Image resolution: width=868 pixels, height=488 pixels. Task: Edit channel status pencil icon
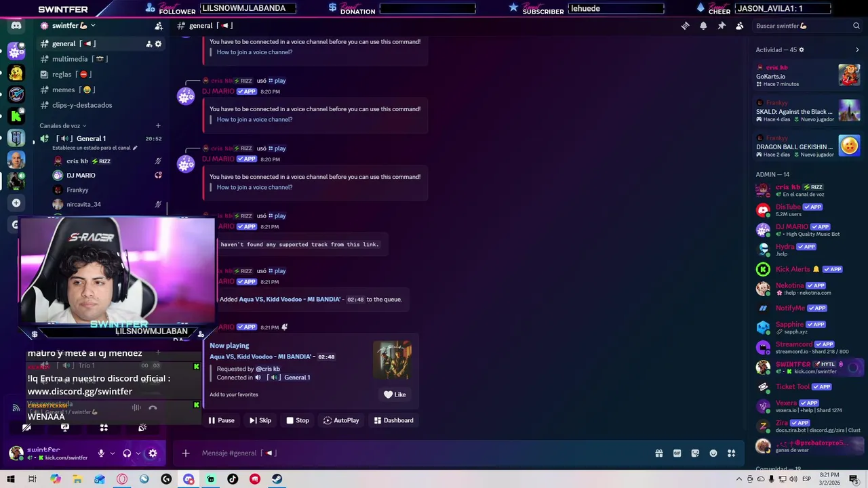pyautogui.click(x=135, y=148)
